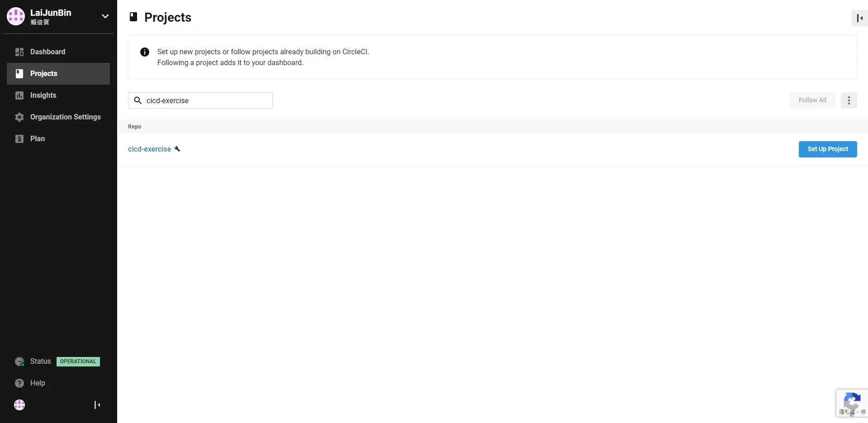This screenshot has height=423, width=868.
Task: Collapse the left sidebar
Action: point(97,405)
